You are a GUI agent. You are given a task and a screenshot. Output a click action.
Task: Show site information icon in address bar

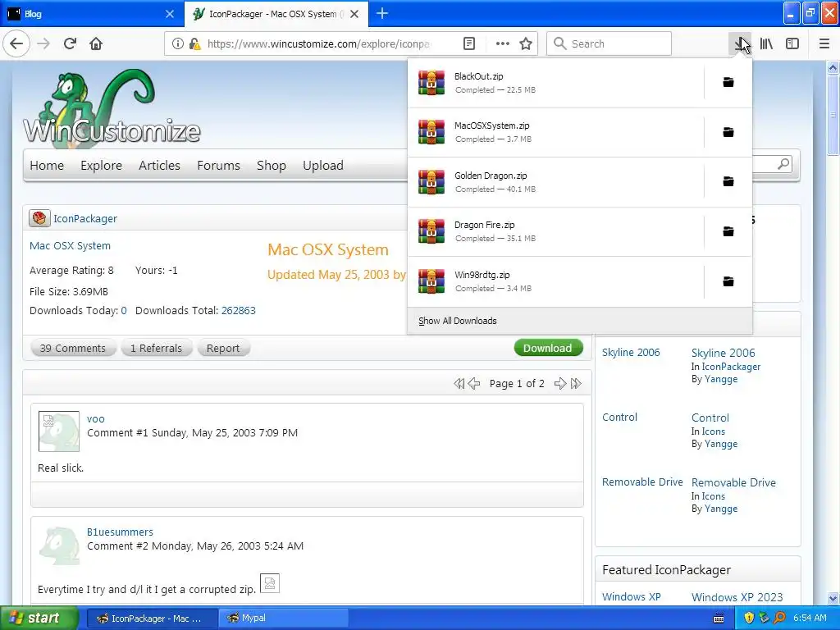pos(178,44)
